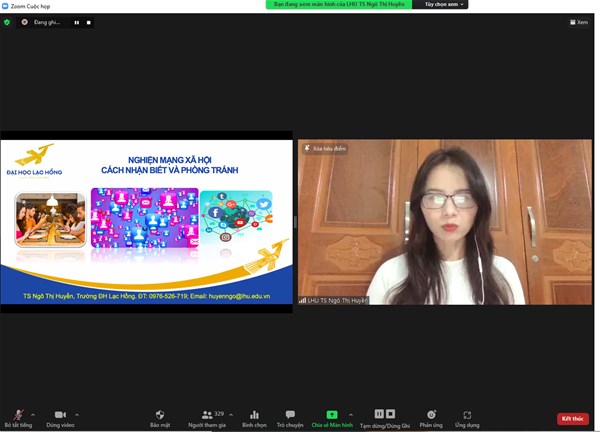Click Xóa tiêu điểm on speaker video

(x=326, y=149)
